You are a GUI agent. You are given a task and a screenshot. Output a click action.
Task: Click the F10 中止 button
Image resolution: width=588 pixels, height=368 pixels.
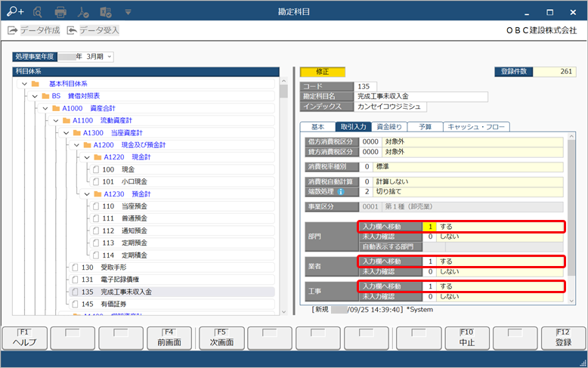tap(467, 338)
